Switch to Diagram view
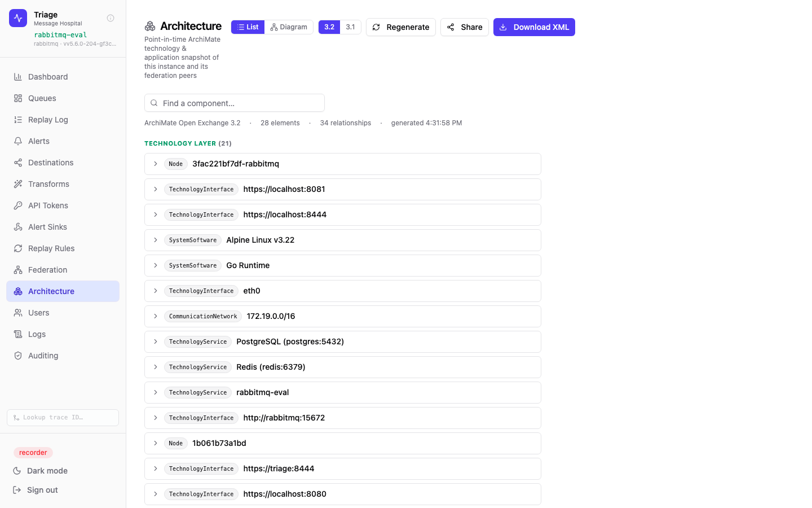This screenshot has width=812, height=508. pos(289,27)
